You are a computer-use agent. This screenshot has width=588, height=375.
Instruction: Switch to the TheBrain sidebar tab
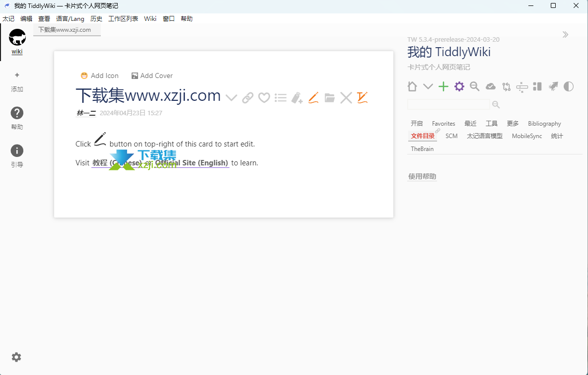click(422, 149)
